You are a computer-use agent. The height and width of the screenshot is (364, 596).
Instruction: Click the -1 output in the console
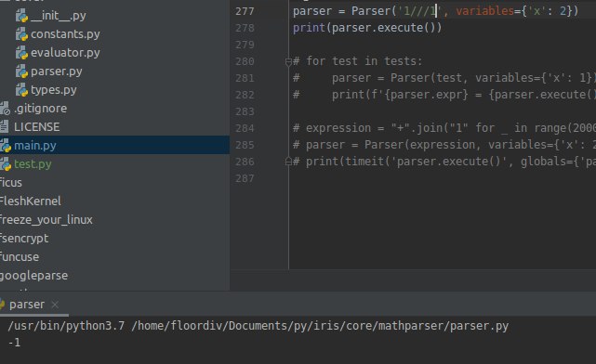(x=14, y=343)
